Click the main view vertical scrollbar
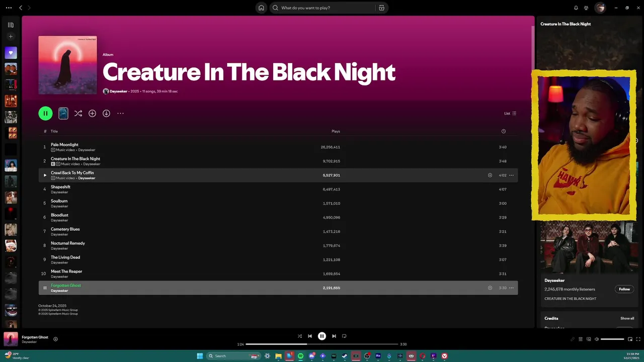The width and height of the screenshot is (644, 362). (533, 48)
